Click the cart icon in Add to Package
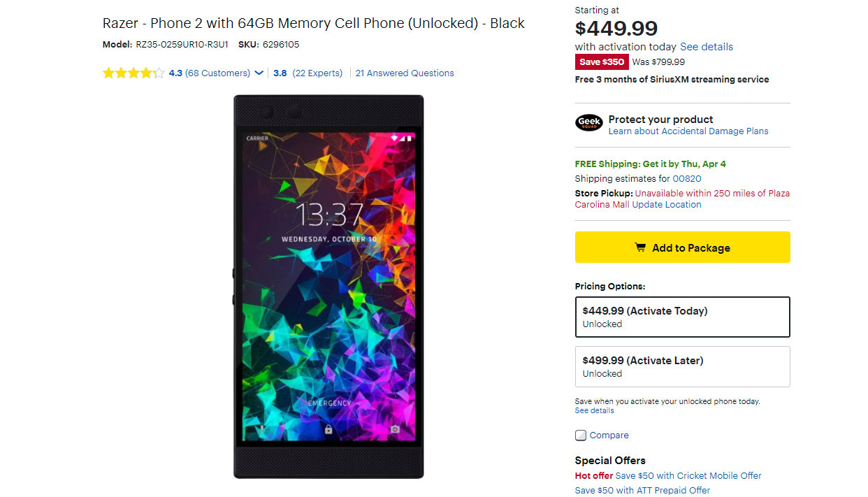Viewport: 868px width, 497px height. pos(640,247)
